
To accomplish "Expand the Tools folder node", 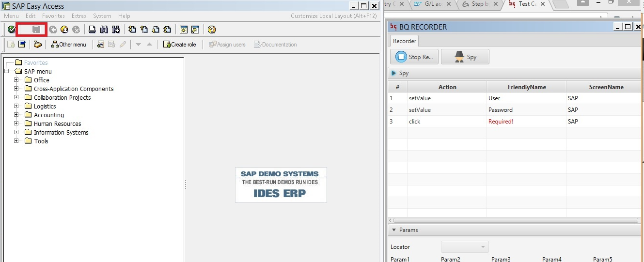I will [x=16, y=141].
